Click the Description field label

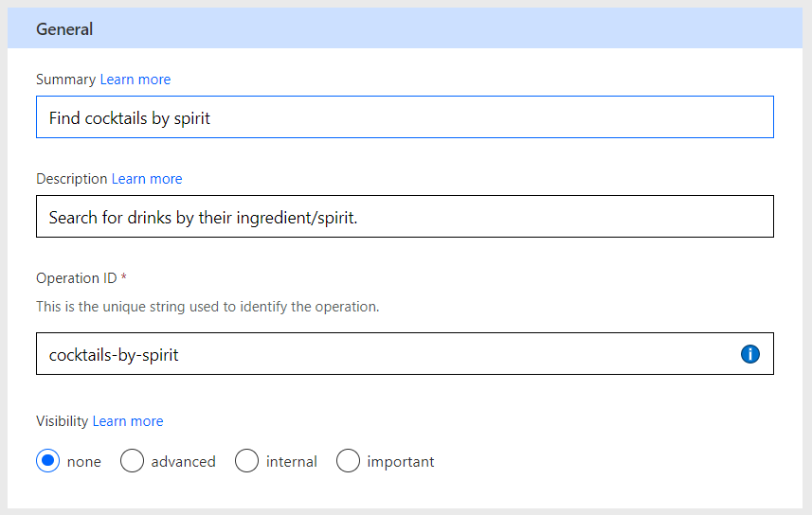pos(71,179)
